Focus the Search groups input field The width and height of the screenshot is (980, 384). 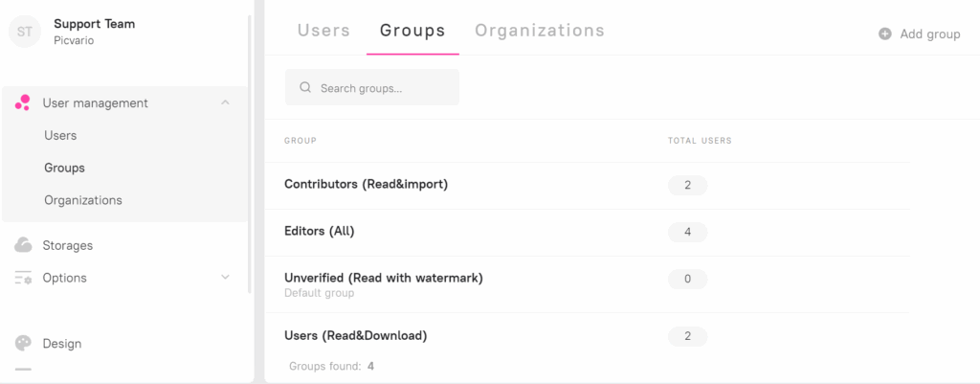pyautogui.click(x=372, y=87)
